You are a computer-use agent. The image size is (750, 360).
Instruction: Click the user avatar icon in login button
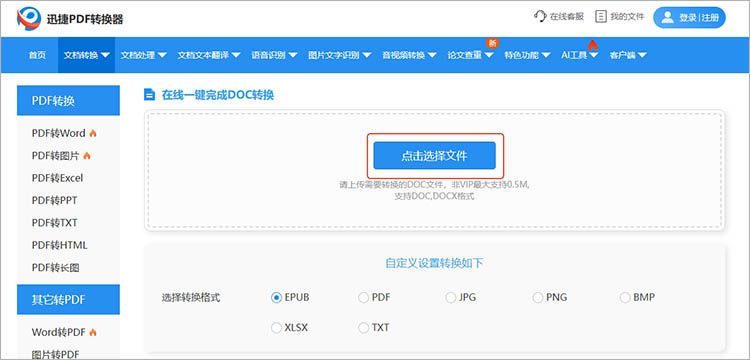point(667,18)
